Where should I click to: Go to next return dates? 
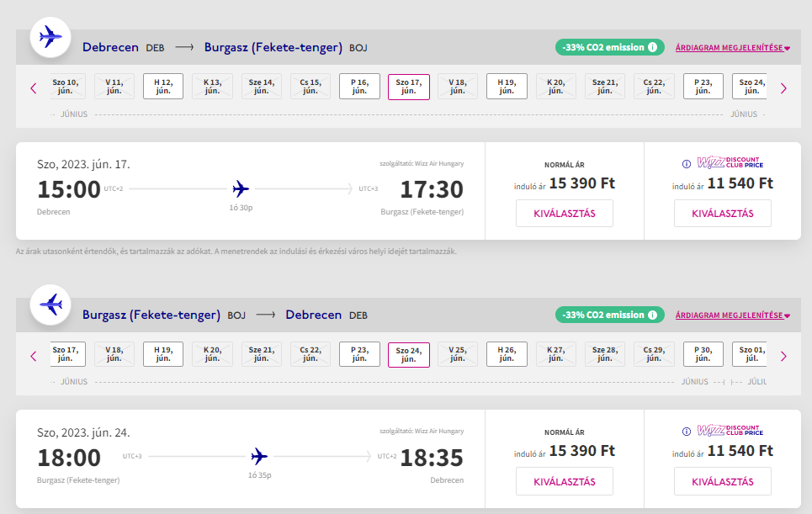(x=783, y=355)
